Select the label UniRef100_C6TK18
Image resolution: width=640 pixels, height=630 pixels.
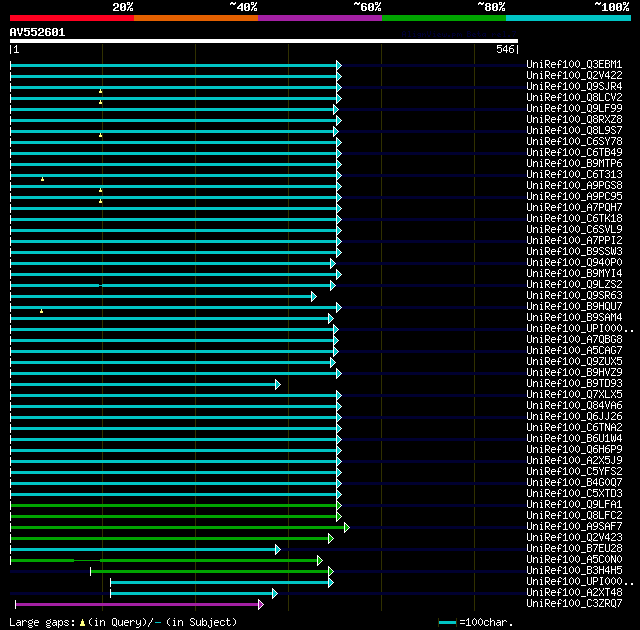pyautogui.click(x=574, y=219)
